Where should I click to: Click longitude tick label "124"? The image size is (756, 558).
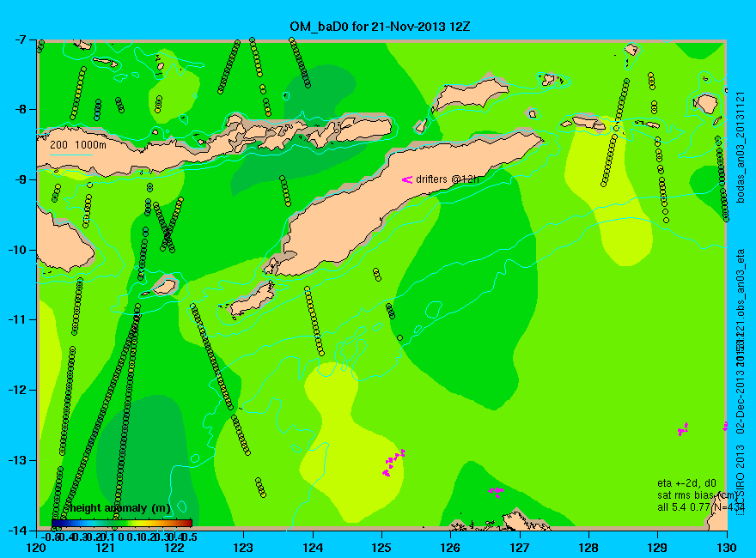click(313, 548)
